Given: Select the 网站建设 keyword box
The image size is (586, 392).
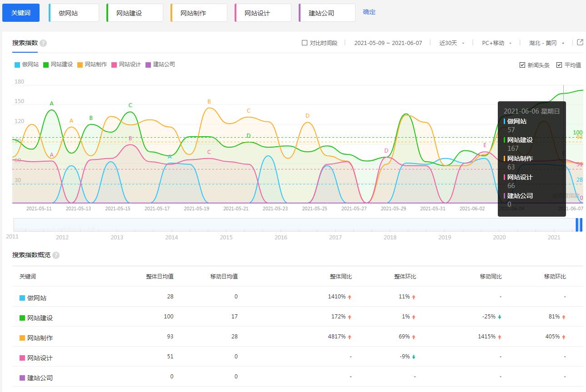Looking at the screenshot, I should [x=135, y=13].
